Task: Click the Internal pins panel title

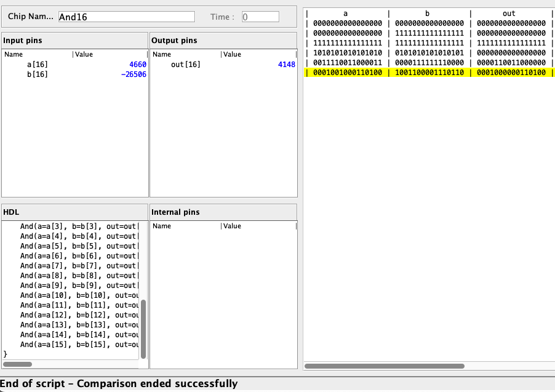Action: pyautogui.click(x=175, y=212)
